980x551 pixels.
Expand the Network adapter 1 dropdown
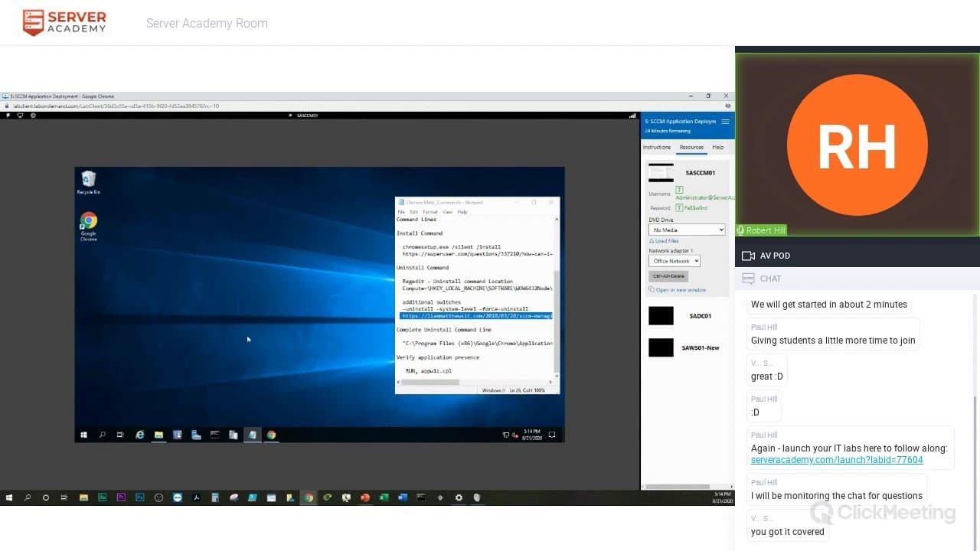(675, 261)
